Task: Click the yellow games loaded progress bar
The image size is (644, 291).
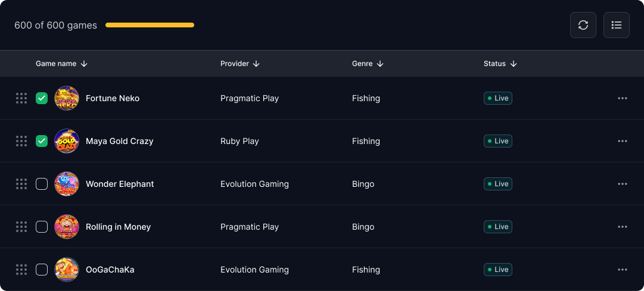Action: pyautogui.click(x=150, y=25)
